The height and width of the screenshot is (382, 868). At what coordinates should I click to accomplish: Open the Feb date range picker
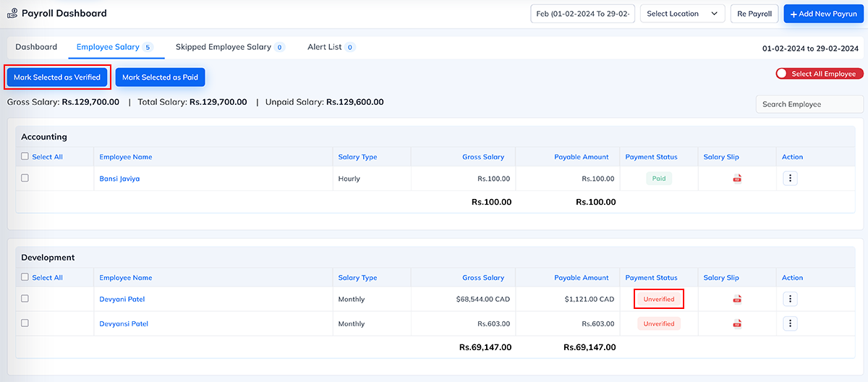pyautogui.click(x=582, y=14)
